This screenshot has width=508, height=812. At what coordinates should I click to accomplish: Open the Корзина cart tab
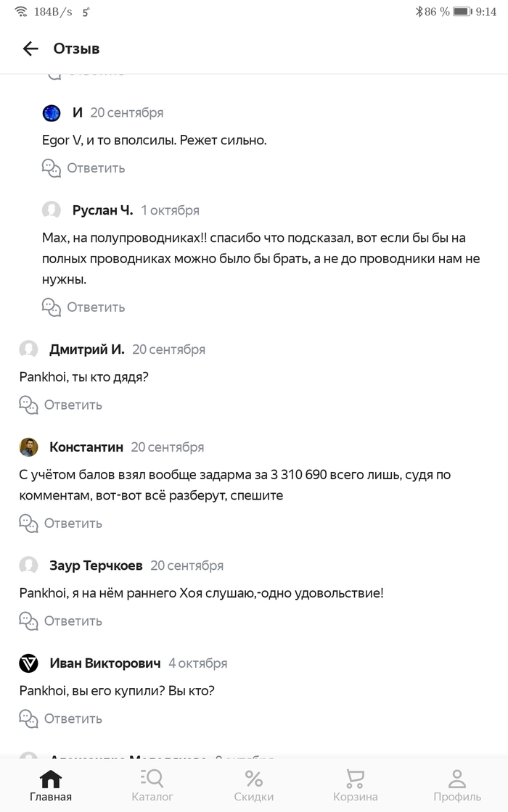pos(355,785)
